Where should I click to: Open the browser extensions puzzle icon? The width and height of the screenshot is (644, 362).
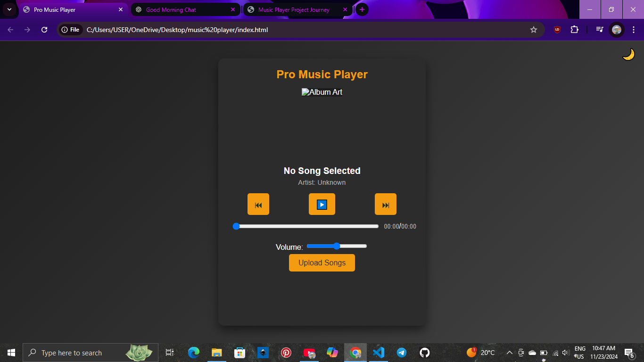point(574,29)
